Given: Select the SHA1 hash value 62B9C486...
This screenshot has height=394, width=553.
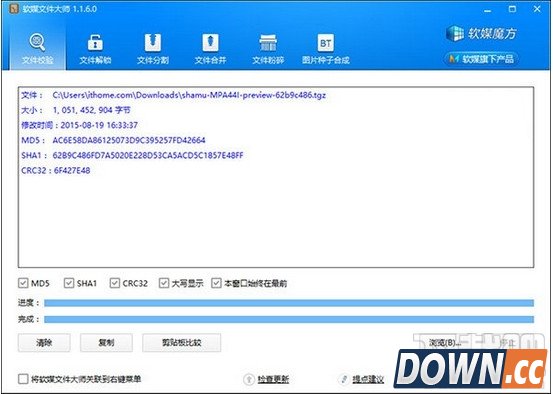Looking at the screenshot, I should coord(148,155).
